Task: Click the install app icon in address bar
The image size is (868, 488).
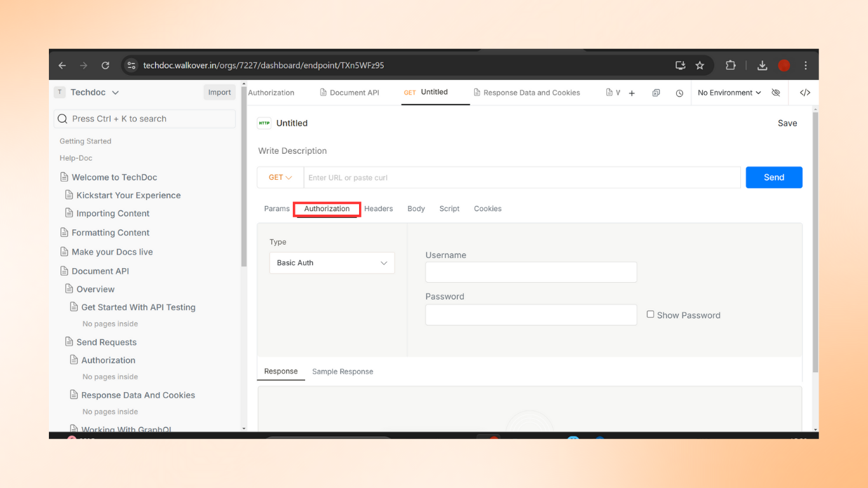Action: point(681,65)
